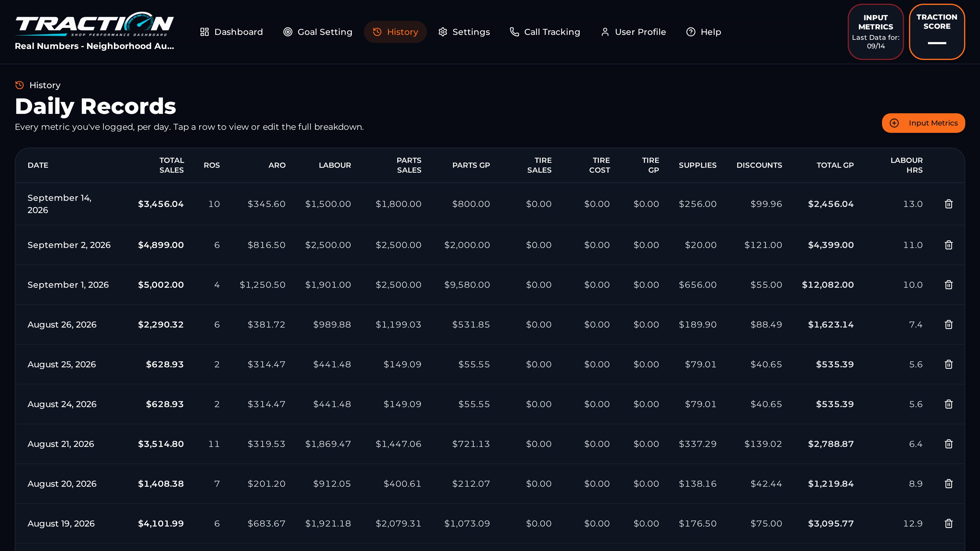Remove the August 21, 2026 row
980x551 pixels.
948,444
